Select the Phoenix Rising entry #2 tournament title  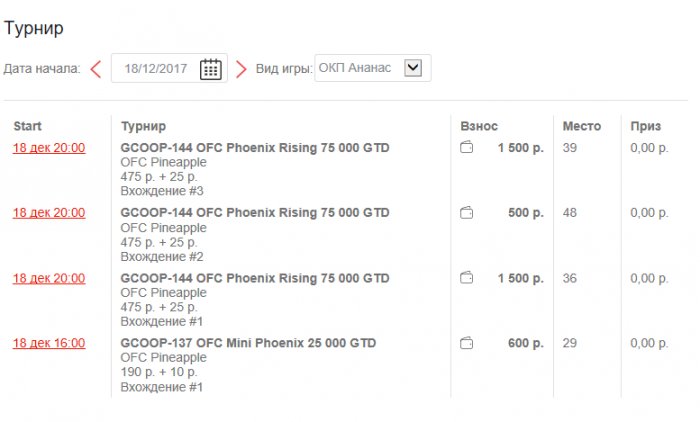pyautogui.click(x=255, y=213)
